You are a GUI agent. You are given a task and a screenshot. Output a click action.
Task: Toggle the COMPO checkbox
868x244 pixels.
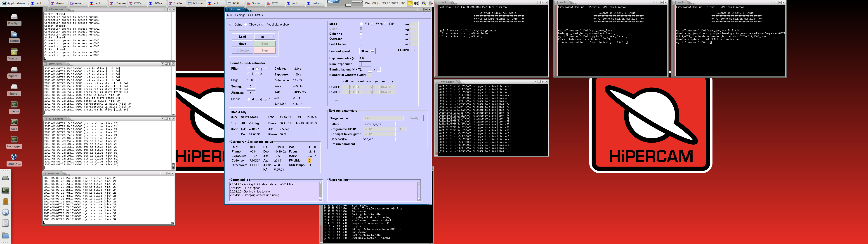tap(413, 50)
